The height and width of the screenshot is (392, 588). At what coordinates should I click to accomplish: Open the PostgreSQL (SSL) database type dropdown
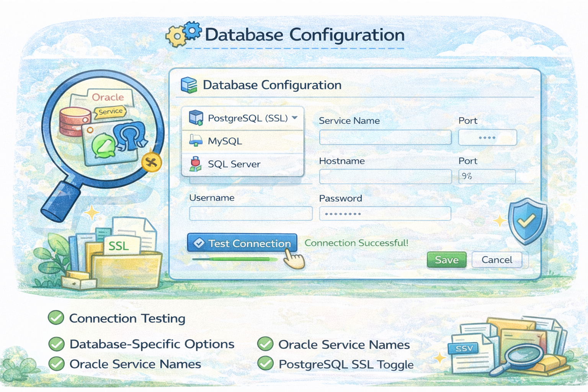click(243, 118)
